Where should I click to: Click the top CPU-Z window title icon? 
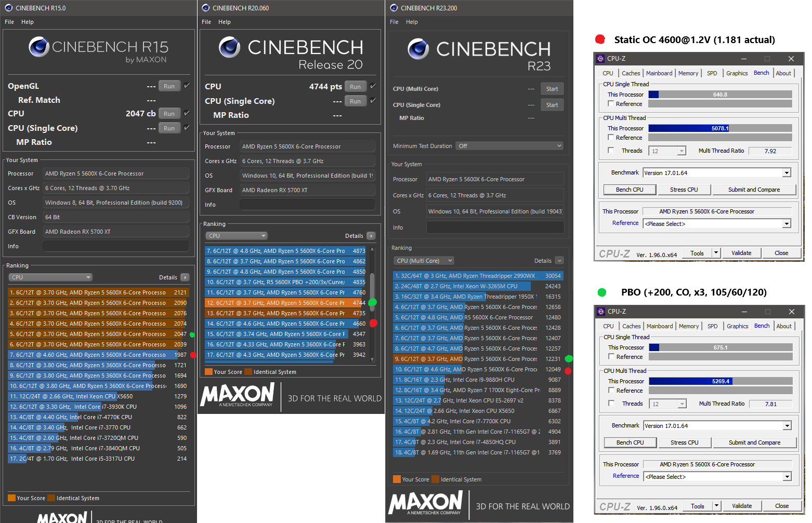tap(600, 59)
